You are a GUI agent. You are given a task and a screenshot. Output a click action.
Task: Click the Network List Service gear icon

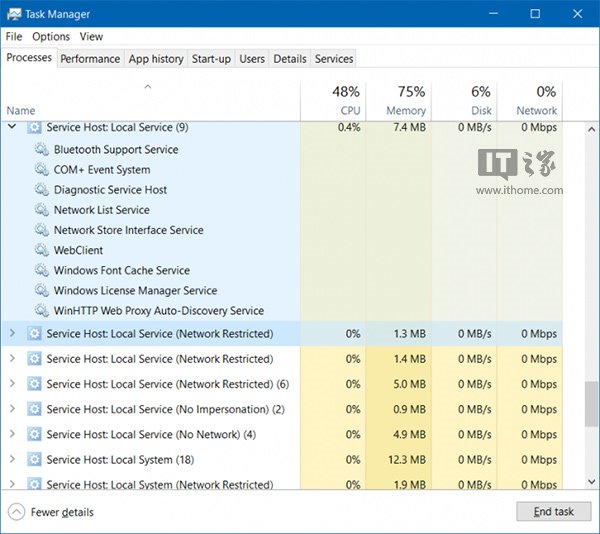point(42,210)
